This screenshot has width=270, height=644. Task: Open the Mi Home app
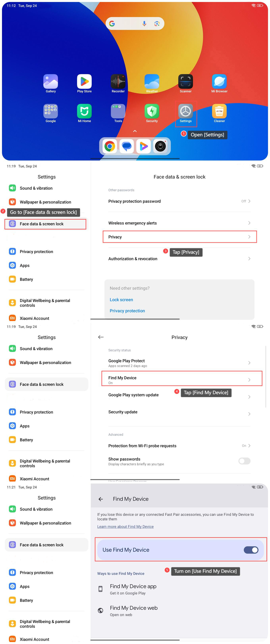click(84, 111)
